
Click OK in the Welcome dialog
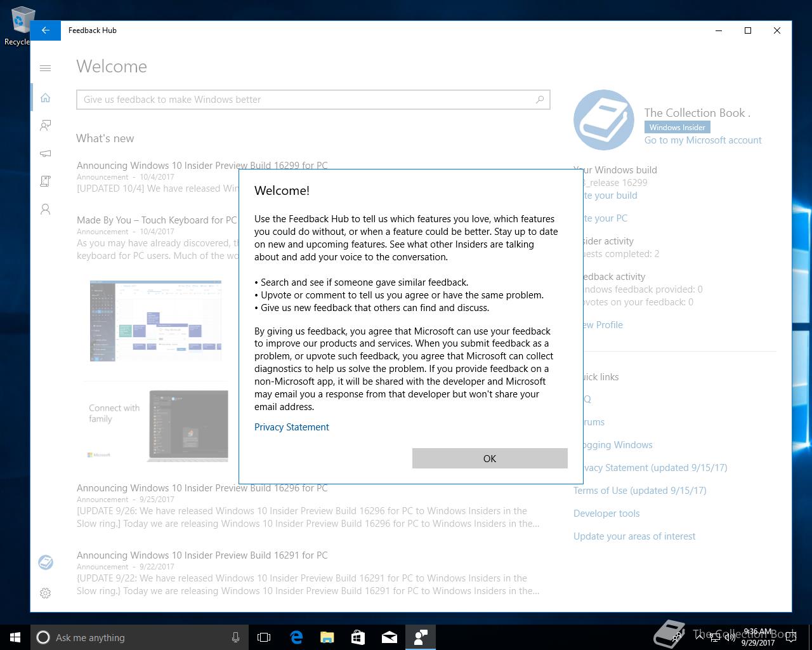pyautogui.click(x=490, y=458)
